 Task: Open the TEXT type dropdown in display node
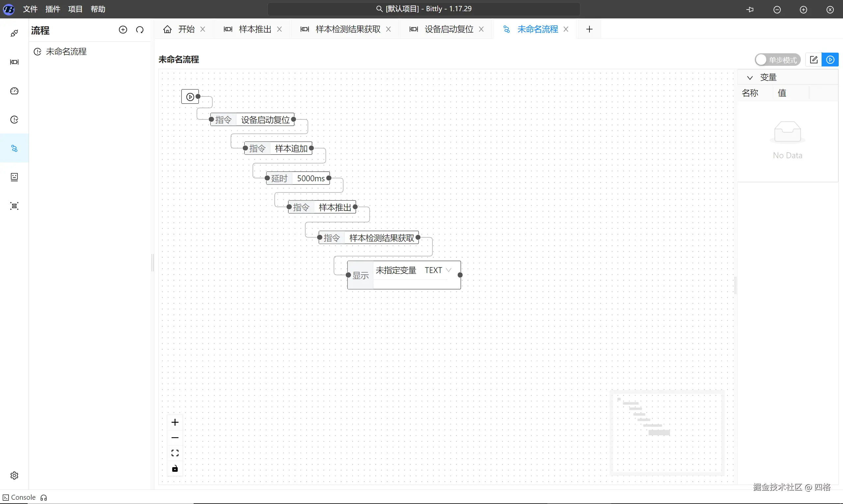(x=438, y=270)
